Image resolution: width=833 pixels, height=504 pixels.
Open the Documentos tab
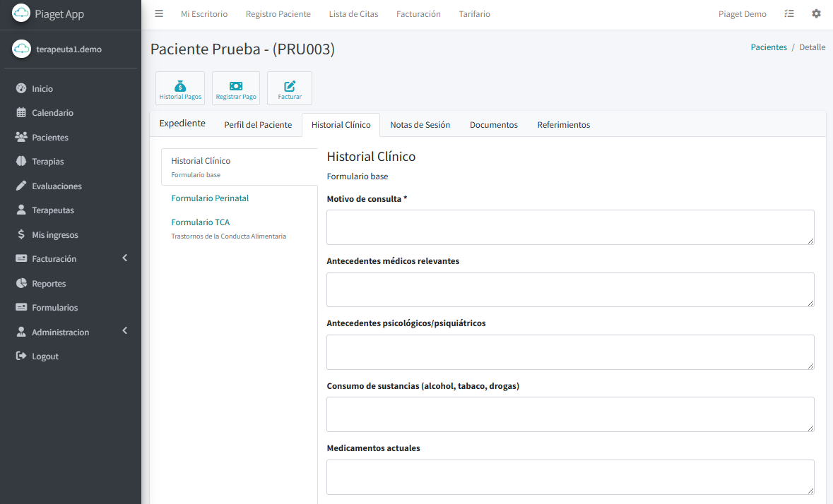point(493,125)
